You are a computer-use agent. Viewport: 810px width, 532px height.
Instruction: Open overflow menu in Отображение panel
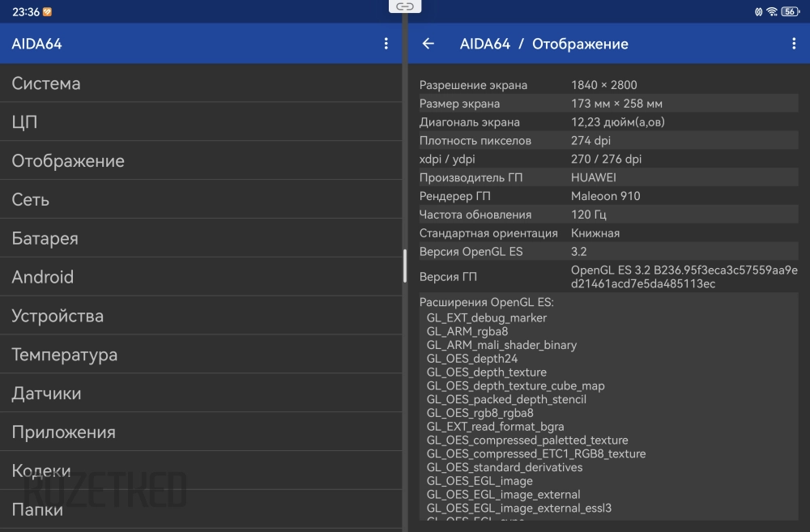click(793, 44)
